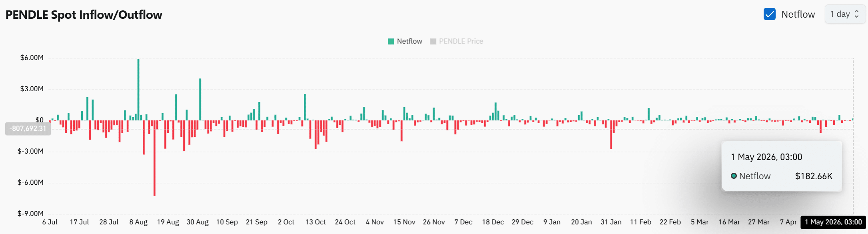The image size is (868, 234).
Task: Click the 31 Jan x-axis date
Action: tap(611, 222)
